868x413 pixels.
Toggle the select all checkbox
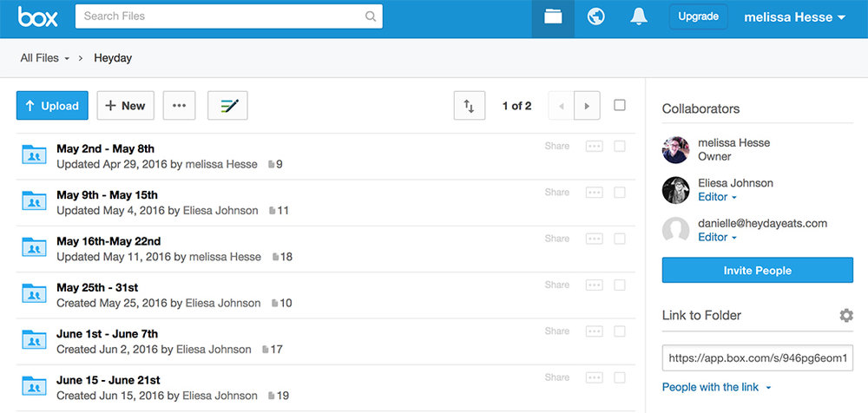pos(620,105)
